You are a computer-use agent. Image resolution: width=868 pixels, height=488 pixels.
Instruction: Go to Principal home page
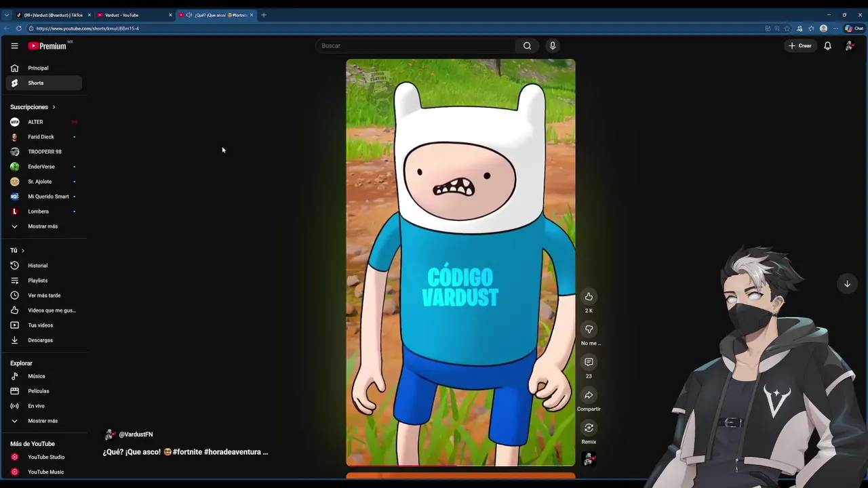(43, 68)
